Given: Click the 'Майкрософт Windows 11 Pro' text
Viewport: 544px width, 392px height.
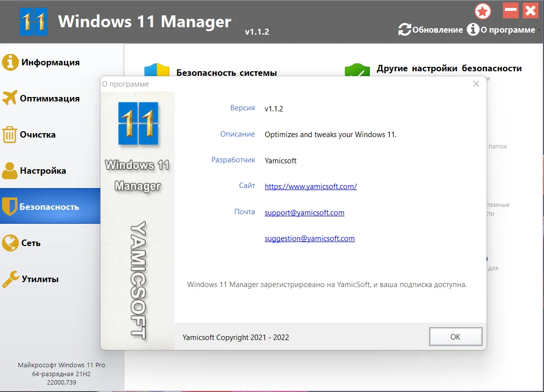Looking at the screenshot, I should point(61,365).
